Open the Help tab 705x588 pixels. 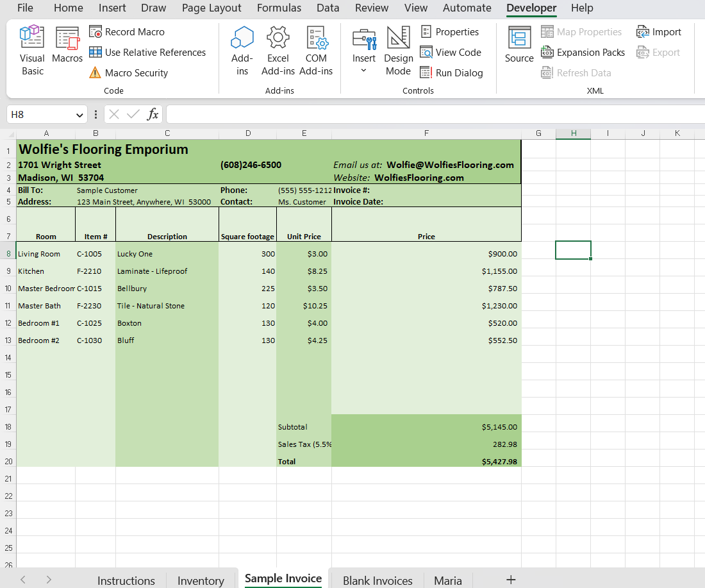coord(582,8)
